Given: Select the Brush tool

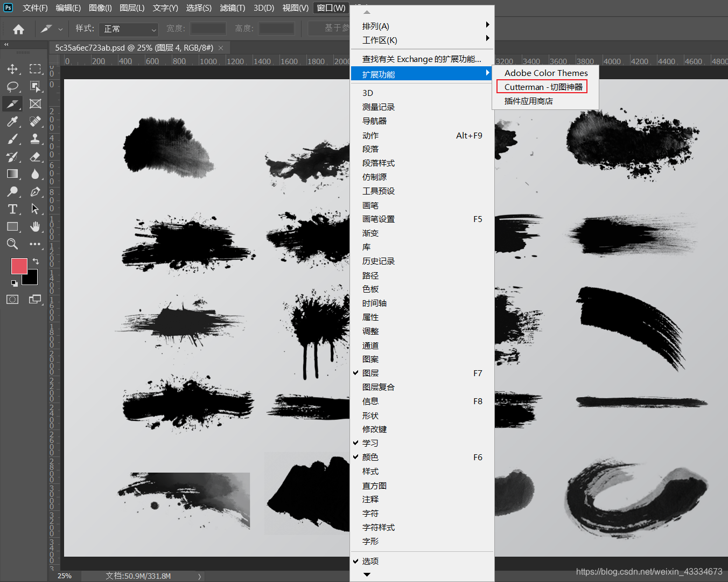Looking at the screenshot, I should (x=12, y=139).
